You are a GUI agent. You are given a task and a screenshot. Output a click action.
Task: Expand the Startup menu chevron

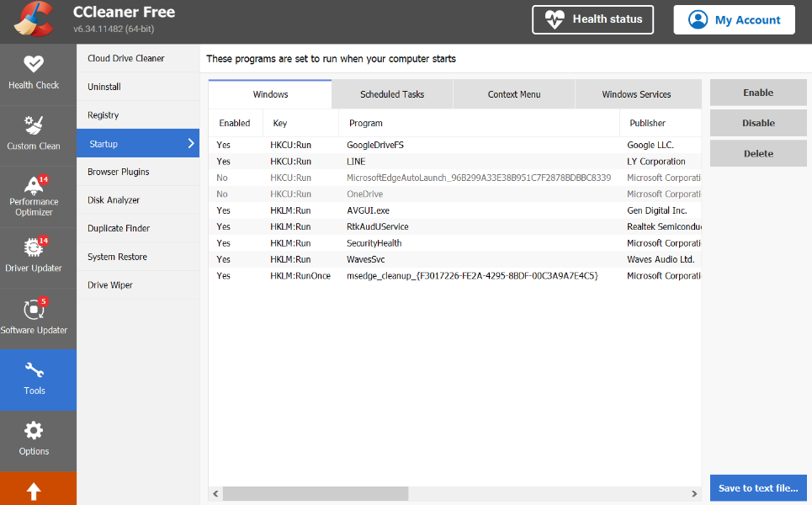(x=191, y=144)
